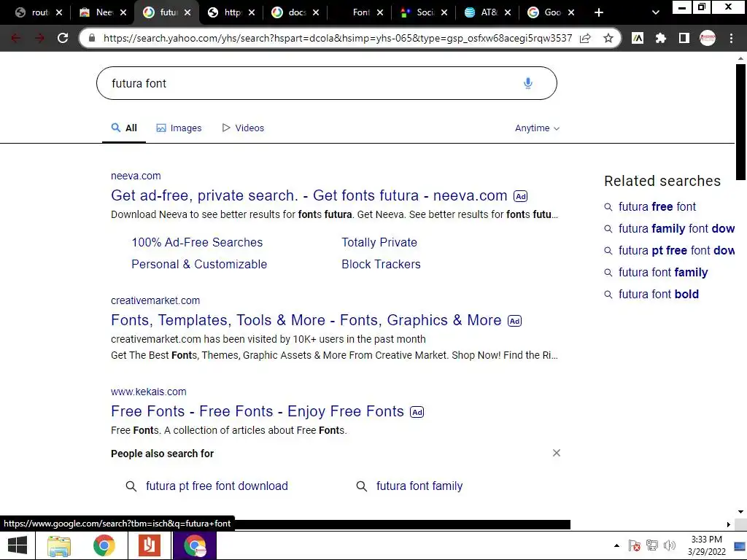Toggle the browser side panel icon

point(684,38)
